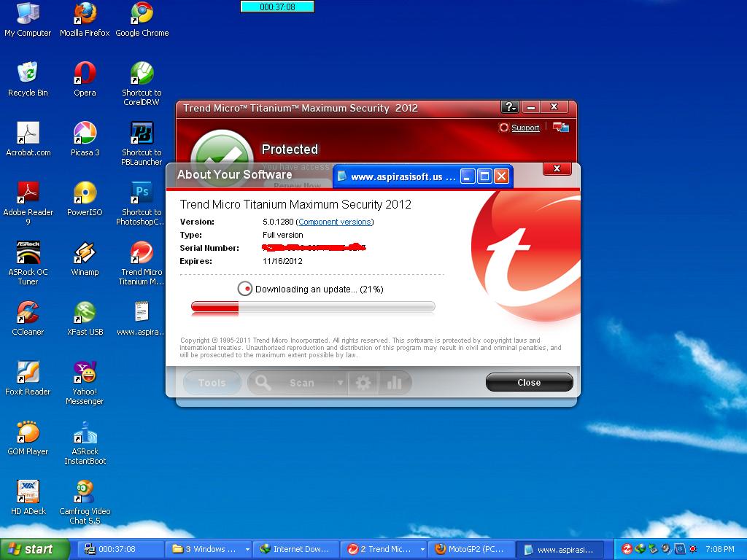Click the dimmed Scan button

click(301, 383)
